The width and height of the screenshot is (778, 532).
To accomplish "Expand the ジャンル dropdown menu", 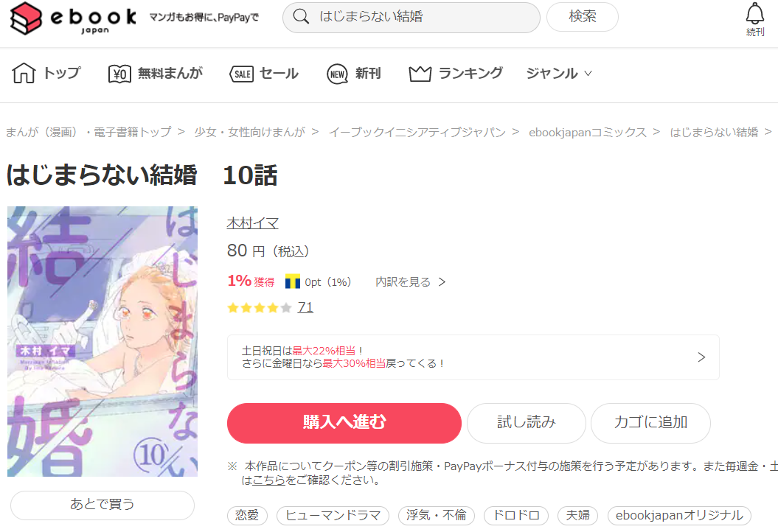I will point(559,74).
